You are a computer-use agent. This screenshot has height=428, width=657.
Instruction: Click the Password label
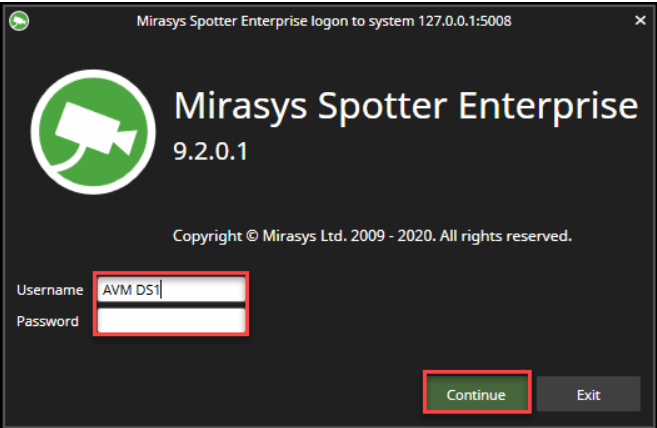tap(48, 321)
